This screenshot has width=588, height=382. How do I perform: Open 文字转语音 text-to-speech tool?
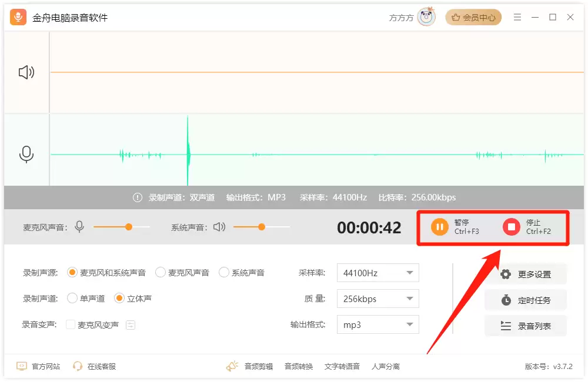[342, 366]
